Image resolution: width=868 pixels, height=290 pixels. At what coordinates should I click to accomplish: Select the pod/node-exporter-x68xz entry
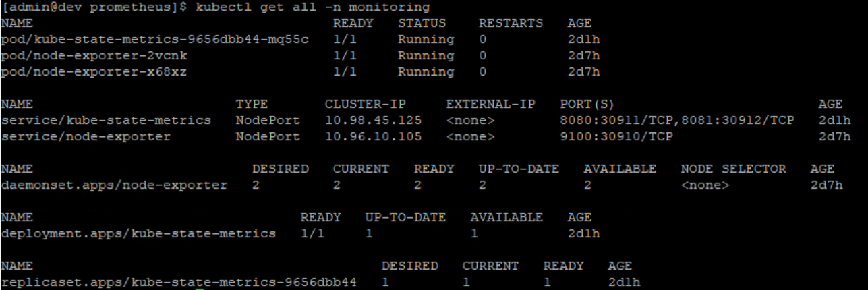[x=94, y=71]
